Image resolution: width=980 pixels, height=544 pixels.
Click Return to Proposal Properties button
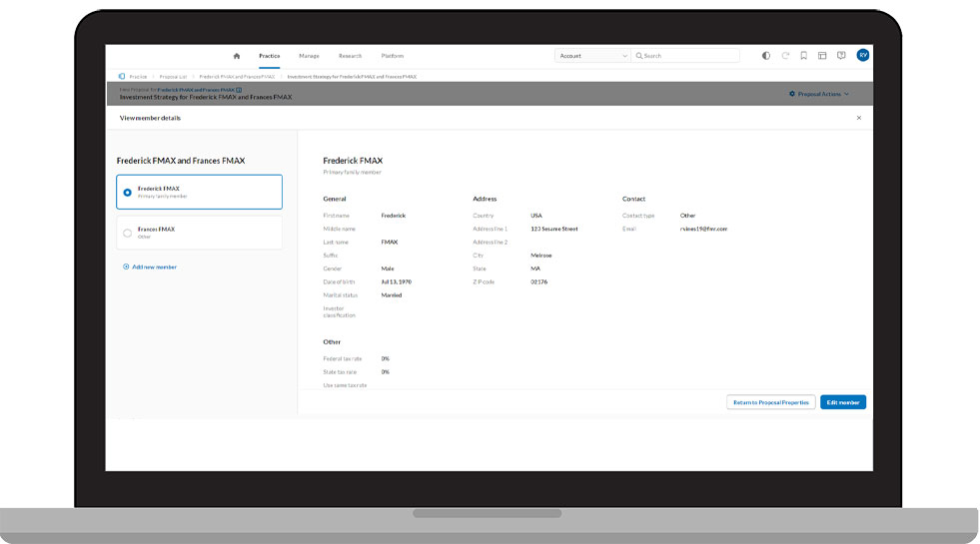[770, 402]
